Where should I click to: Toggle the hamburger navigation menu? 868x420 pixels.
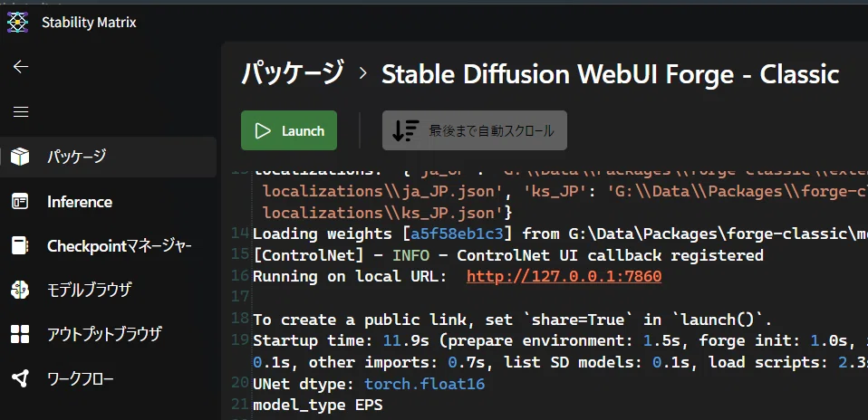click(x=21, y=112)
